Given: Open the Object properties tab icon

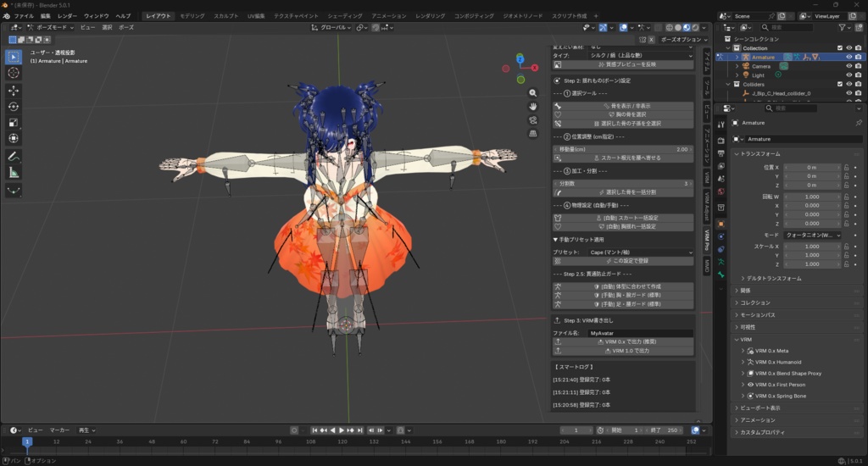Looking at the screenshot, I should [x=721, y=224].
